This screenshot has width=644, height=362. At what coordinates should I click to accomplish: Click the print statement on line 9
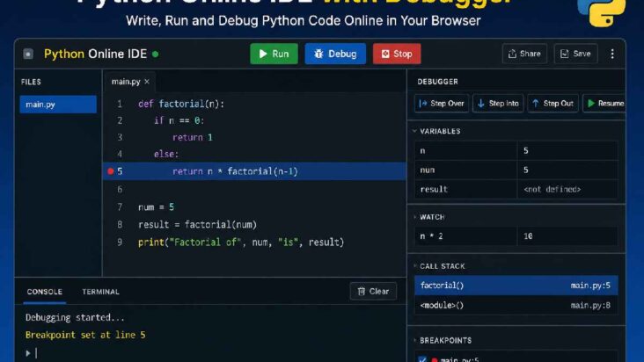[x=241, y=243]
